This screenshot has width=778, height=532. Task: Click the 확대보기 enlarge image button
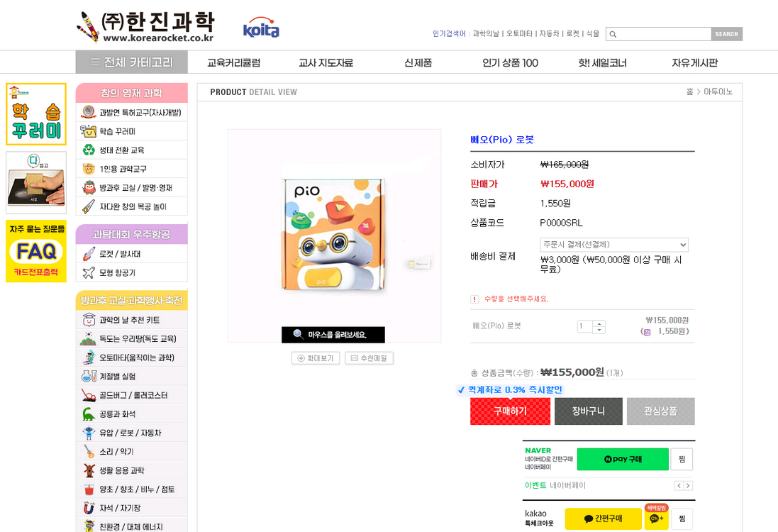316,358
